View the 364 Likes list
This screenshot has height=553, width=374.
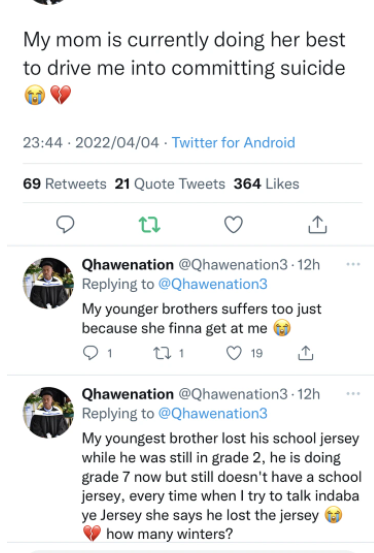(x=266, y=184)
